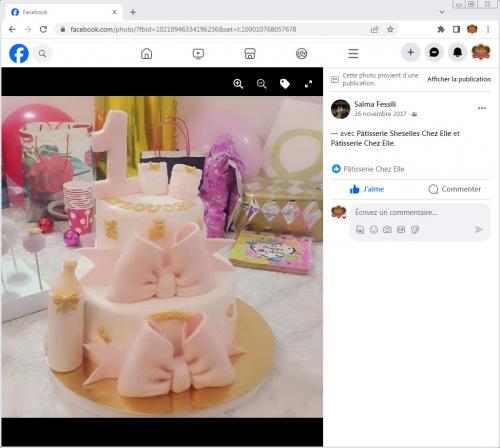Viewport: 500px width, 448px height.
Task: Click the post audience icon
Action: 414,114
